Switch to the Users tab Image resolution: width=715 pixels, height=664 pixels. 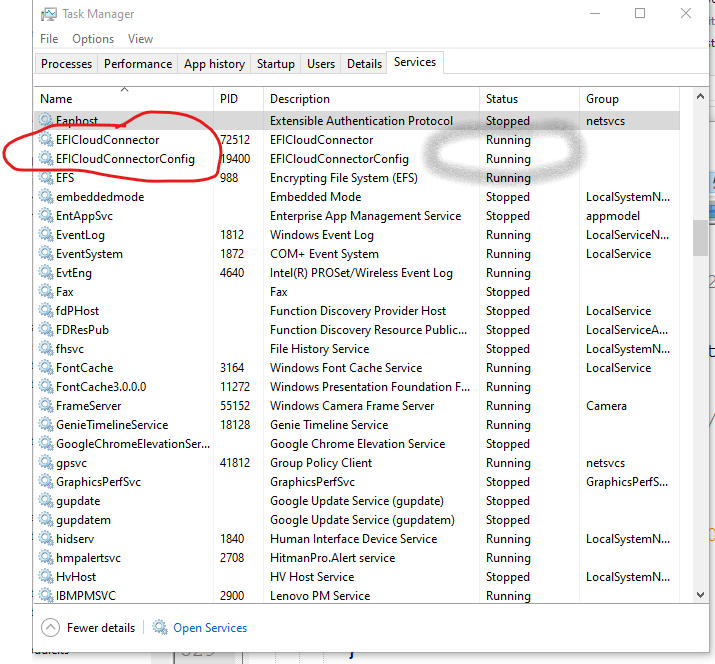pos(321,64)
